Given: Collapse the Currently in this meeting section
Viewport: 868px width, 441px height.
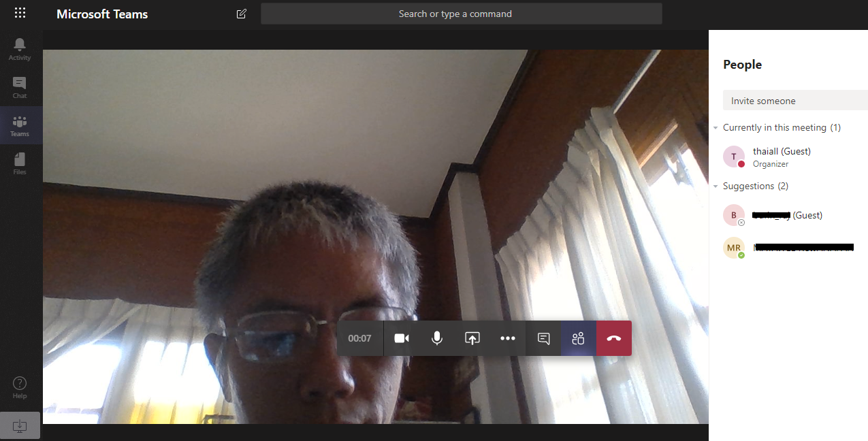Looking at the screenshot, I should [716, 128].
